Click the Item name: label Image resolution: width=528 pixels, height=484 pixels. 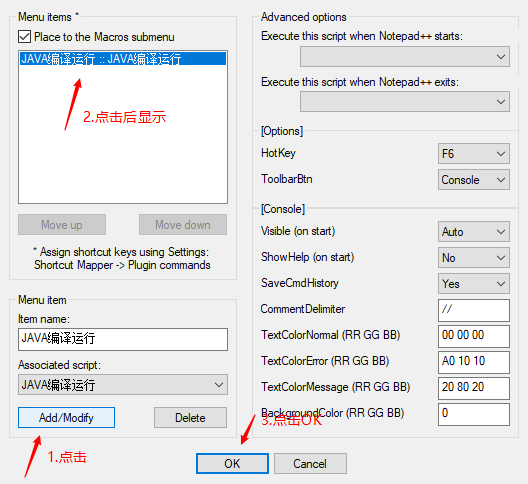tap(44, 319)
